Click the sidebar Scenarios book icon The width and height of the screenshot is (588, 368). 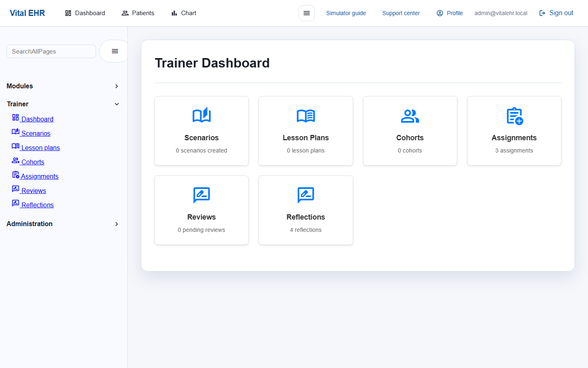click(16, 132)
